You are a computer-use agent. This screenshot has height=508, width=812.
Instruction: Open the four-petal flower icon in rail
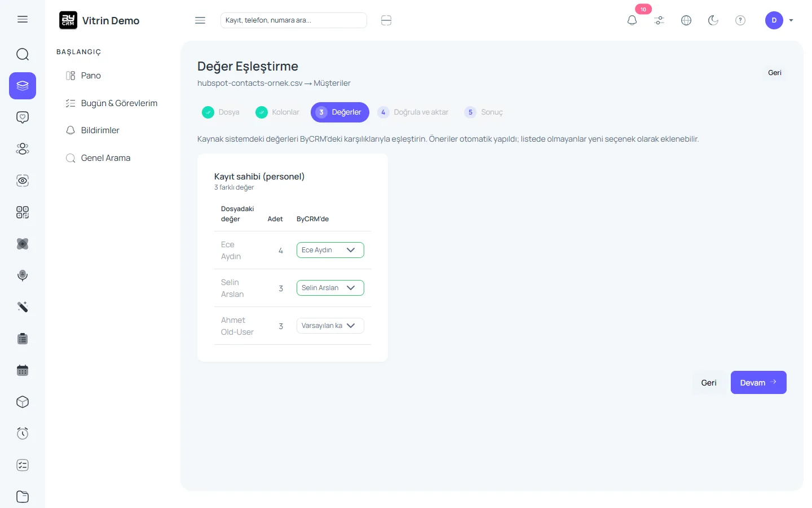[23, 244]
